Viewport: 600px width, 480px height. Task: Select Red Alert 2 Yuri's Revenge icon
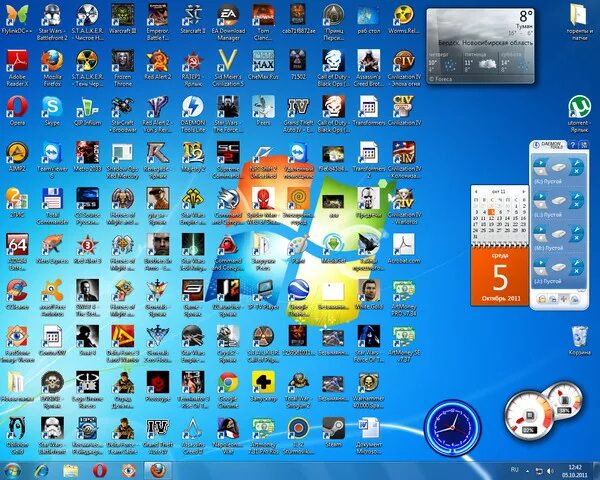click(x=158, y=114)
